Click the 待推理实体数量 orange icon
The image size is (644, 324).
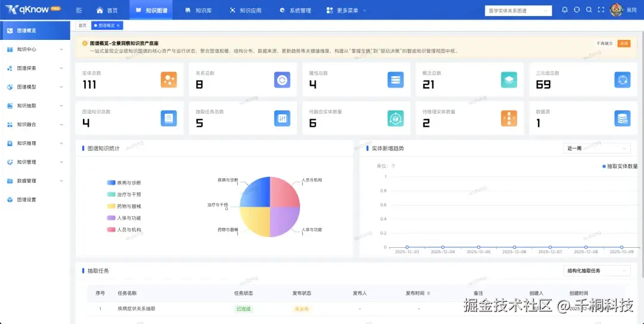click(509, 118)
